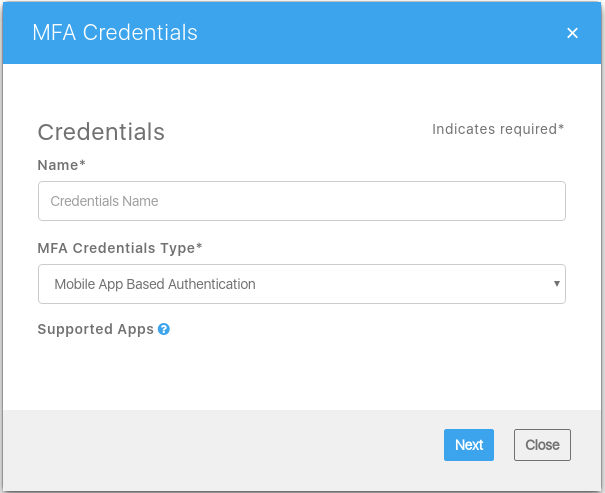Screen dimensions: 605x493
Task: Select the Mobile App Based Authentication value text
Action: click(155, 284)
